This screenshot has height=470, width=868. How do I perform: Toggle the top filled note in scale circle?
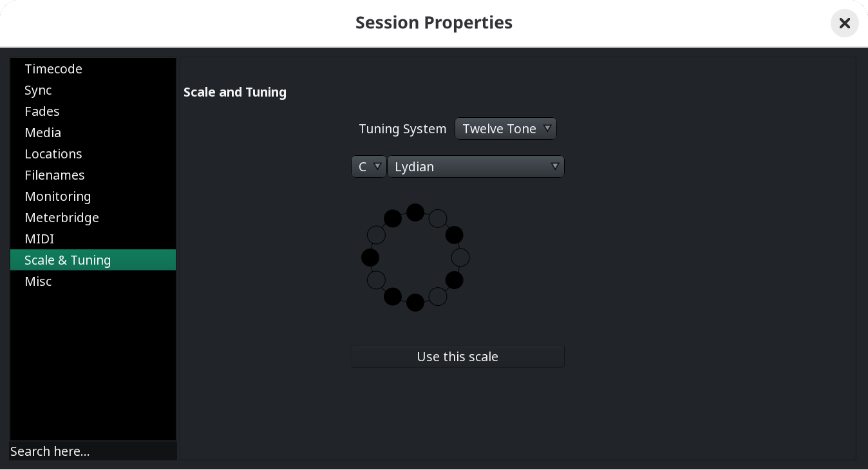415,212
